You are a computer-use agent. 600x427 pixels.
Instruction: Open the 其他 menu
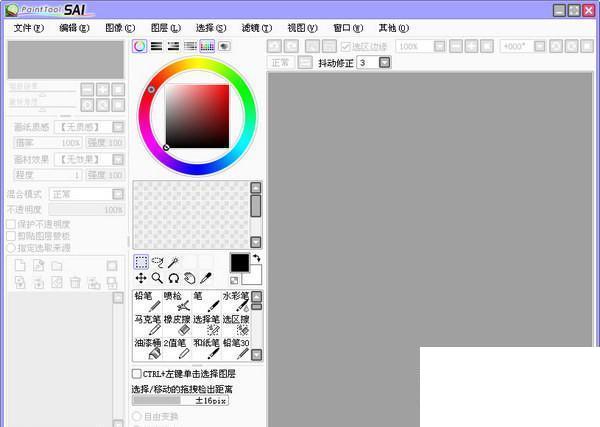point(393,28)
